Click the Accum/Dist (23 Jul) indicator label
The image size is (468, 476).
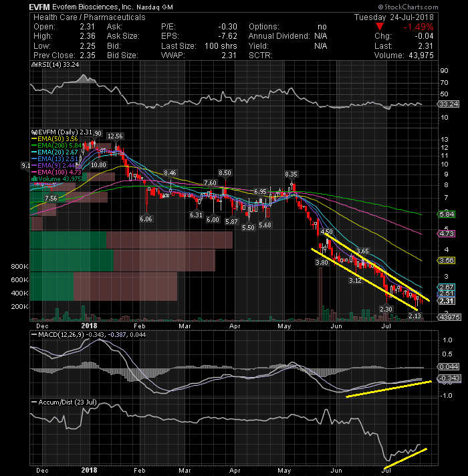tap(68, 402)
